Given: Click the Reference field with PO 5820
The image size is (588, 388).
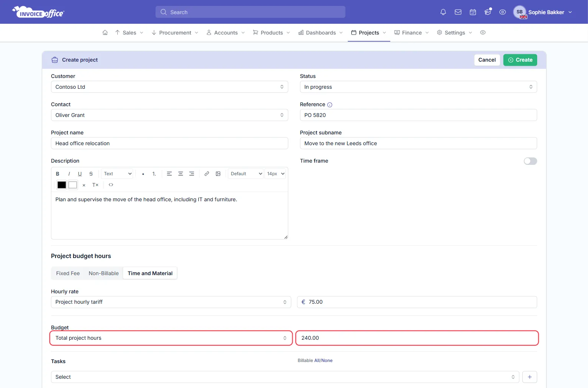Looking at the screenshot, I should coord(418,115).
